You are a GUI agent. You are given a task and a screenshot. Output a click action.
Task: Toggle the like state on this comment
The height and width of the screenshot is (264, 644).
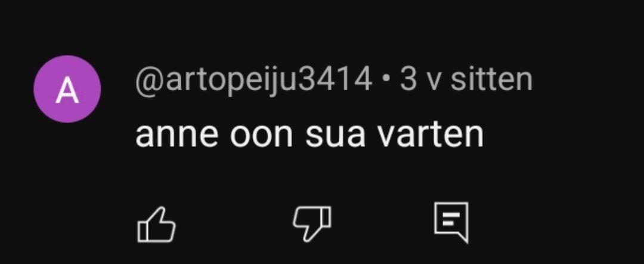pos(156,224)
